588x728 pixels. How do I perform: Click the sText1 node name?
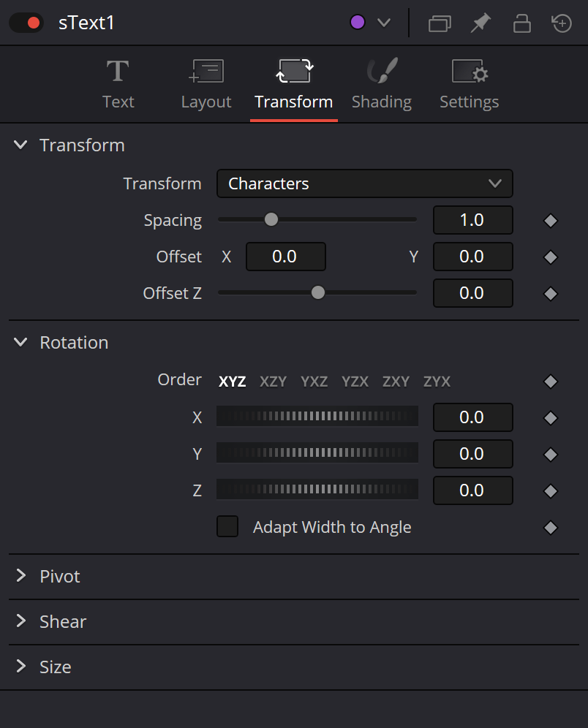pyautogui.click(x=86, y=23)
